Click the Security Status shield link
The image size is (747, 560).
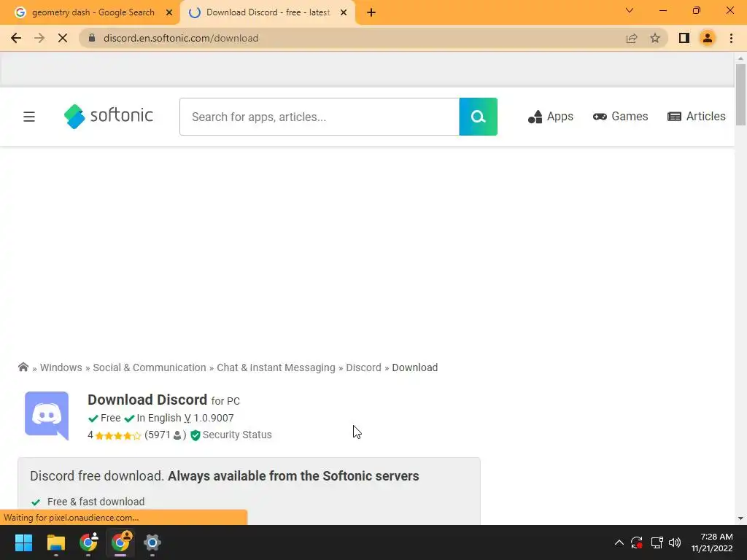[x=231, y=435]
